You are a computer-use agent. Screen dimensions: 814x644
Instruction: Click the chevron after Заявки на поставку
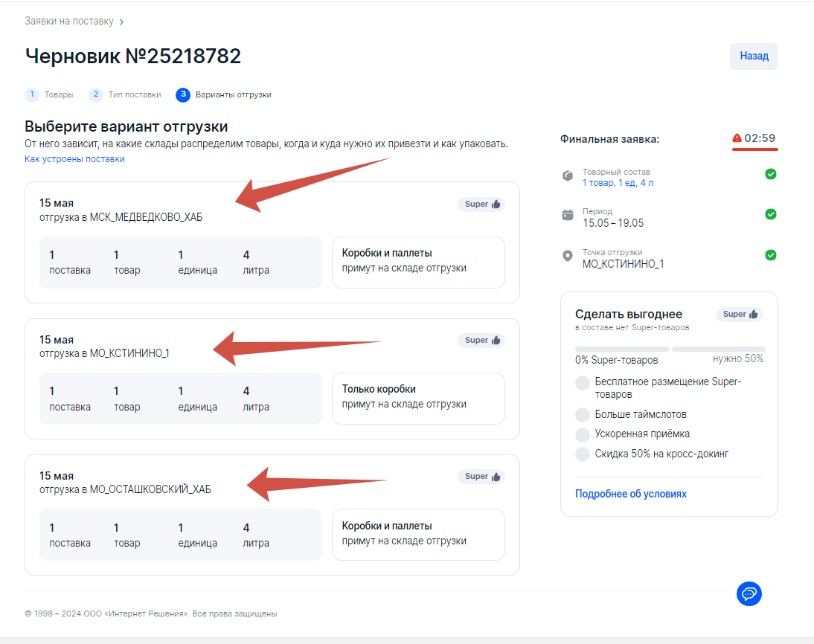pos(121,22)
